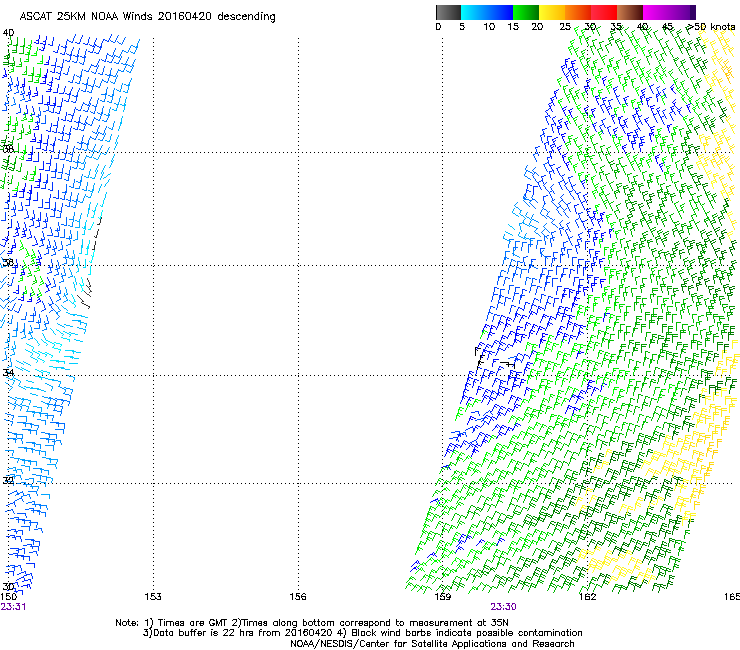Viewport: 740px width, 650px height.
Task: Select the "15" tick label under the color bar
Action: tap(513, 26)
